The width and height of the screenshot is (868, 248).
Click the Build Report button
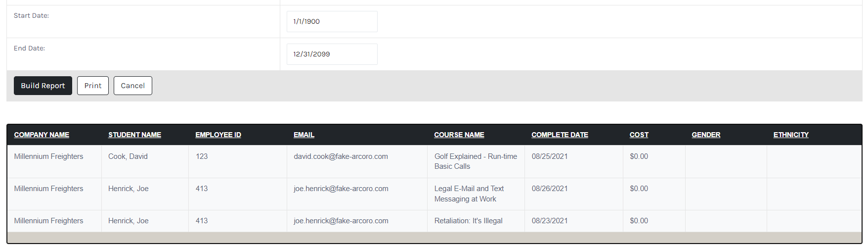tap(43, 86)
